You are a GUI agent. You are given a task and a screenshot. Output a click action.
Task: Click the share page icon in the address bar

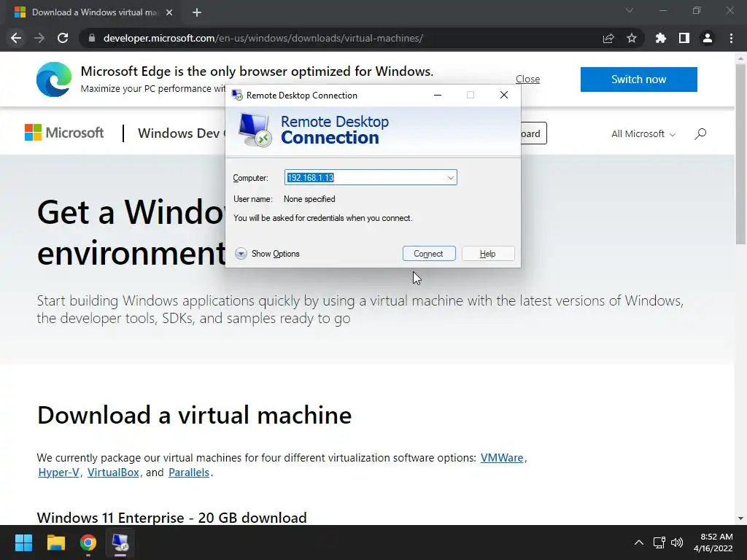click(608, 38)
